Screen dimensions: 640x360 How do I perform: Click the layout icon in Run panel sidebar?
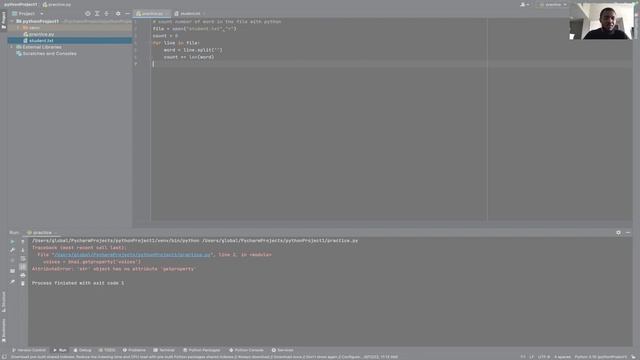pos(12,271)
